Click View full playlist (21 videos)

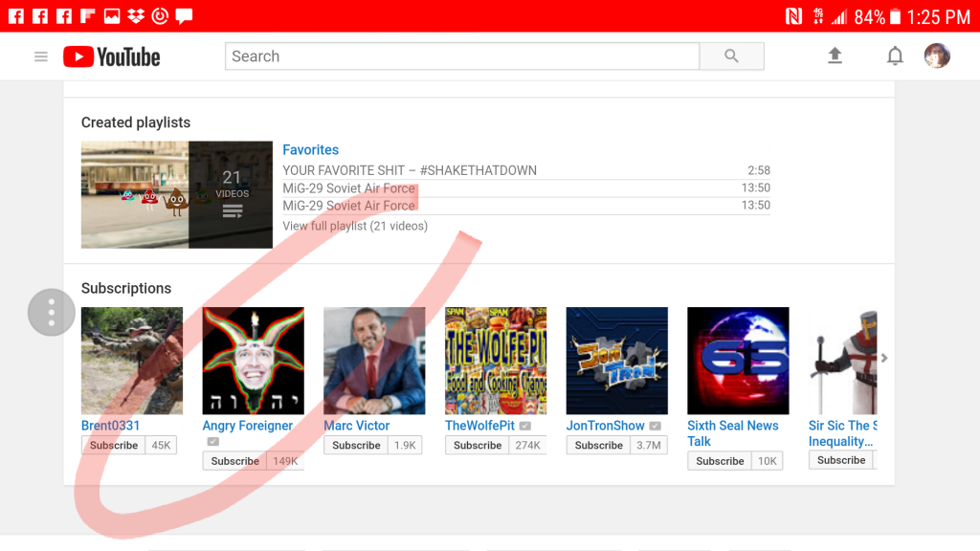(x=355, y=226)
